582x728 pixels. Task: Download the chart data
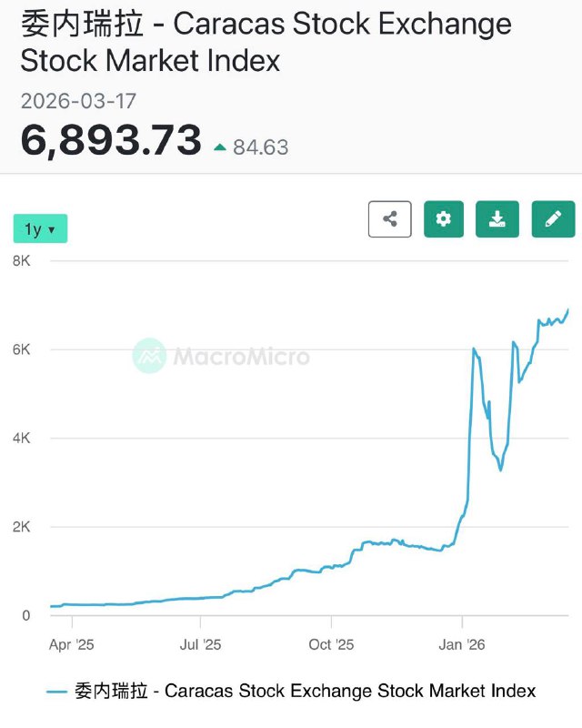coord(497,219)
